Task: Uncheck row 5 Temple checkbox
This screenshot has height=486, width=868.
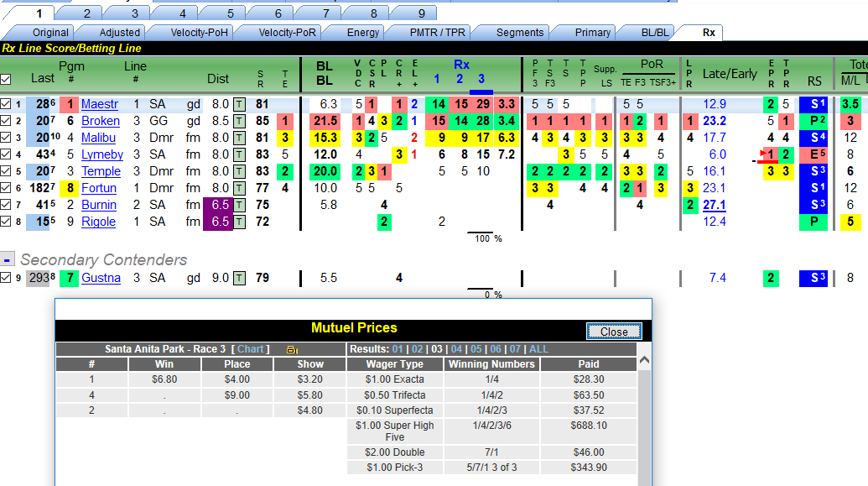Action: 6,170
